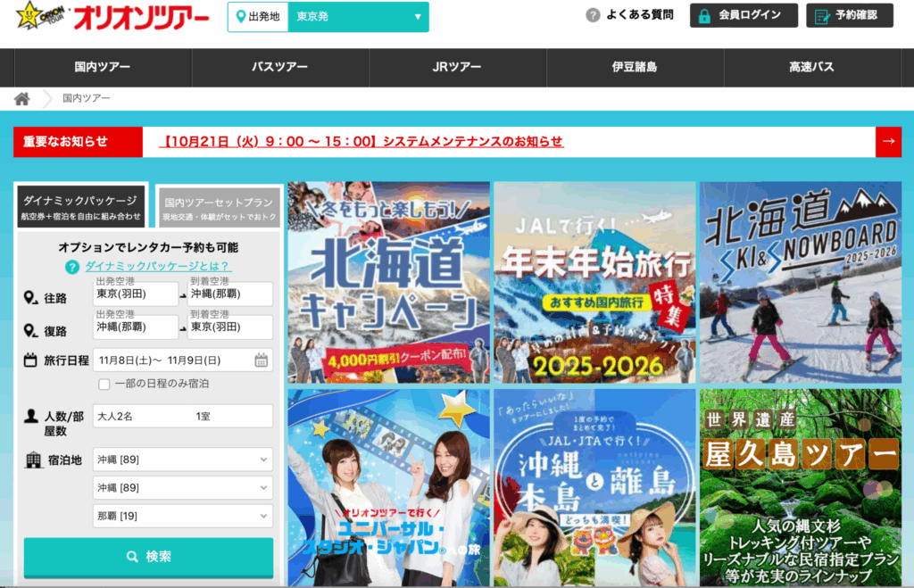Open the バスツアー menu item
The width and height of the screenshot is (914, 588).
(x=279, y=68)
